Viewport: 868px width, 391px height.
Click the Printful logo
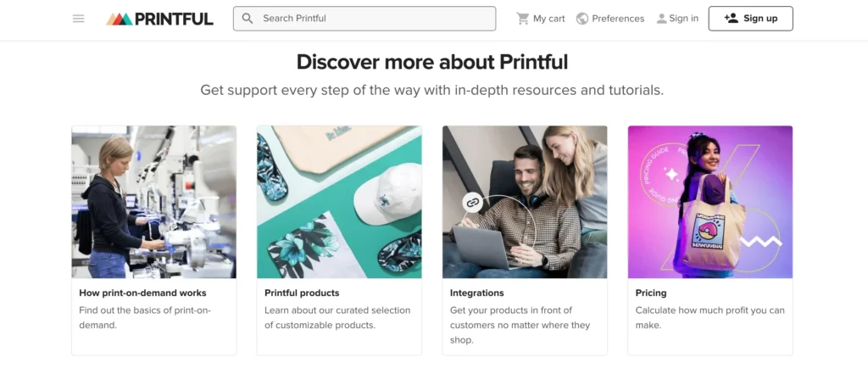160,19
